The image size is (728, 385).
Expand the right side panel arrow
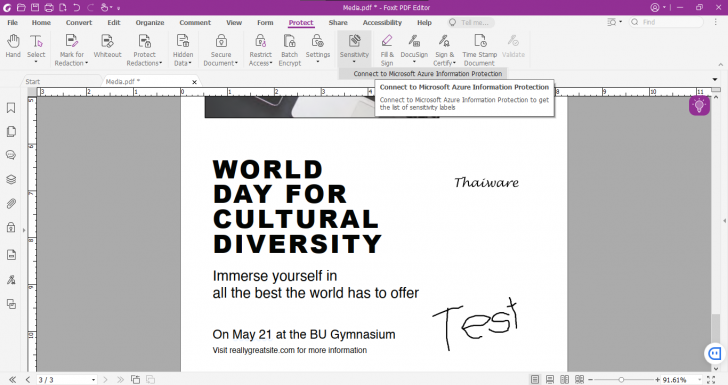point(724,221)
